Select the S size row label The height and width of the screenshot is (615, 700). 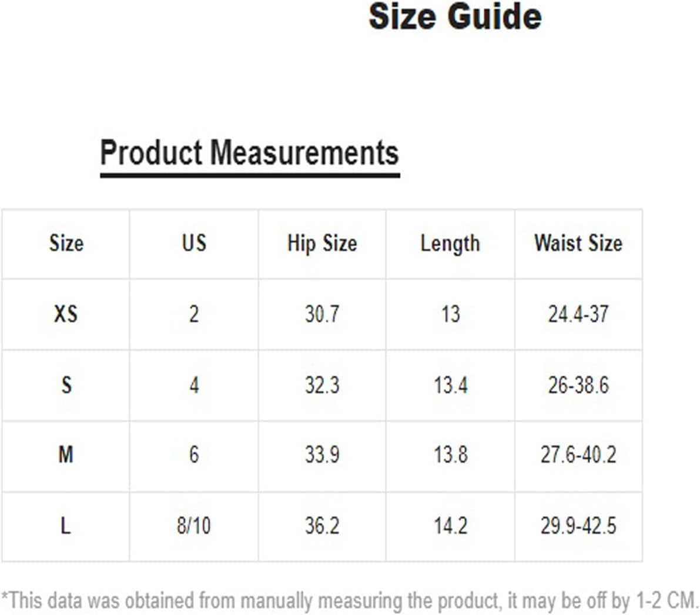click(66, 385)
